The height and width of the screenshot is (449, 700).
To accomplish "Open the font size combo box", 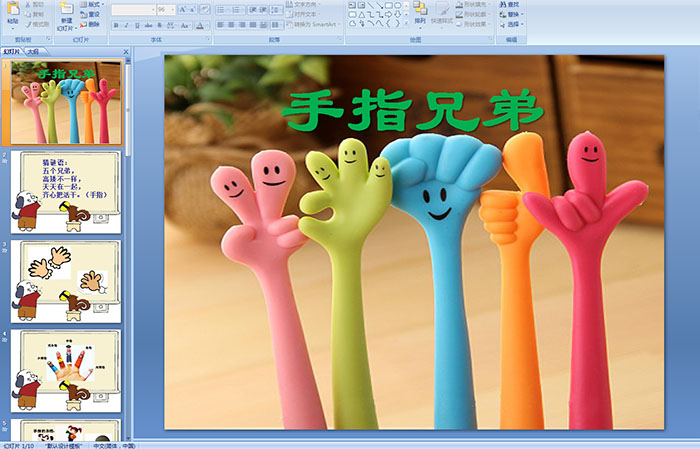I will click(166, 10).
